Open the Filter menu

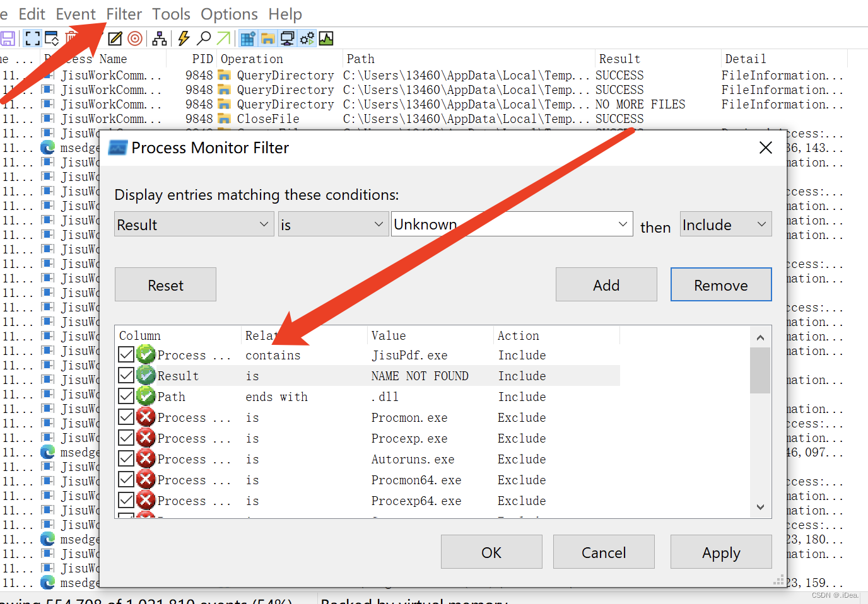124,14
